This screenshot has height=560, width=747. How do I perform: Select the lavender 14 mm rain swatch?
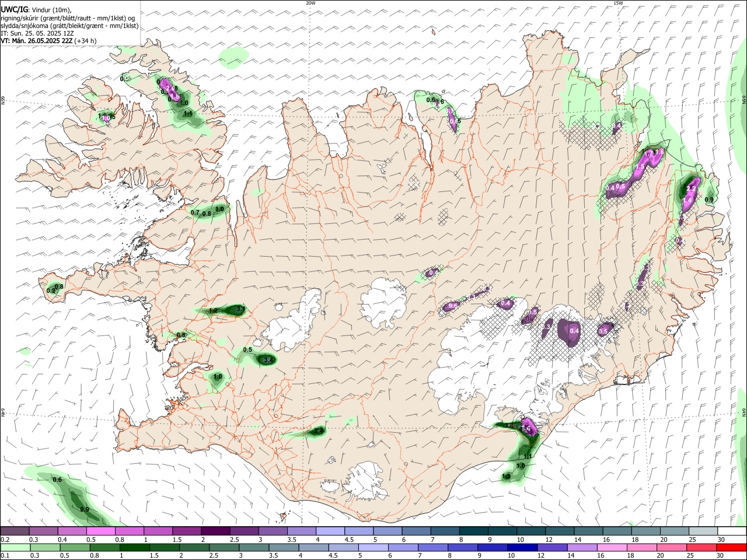582,547
